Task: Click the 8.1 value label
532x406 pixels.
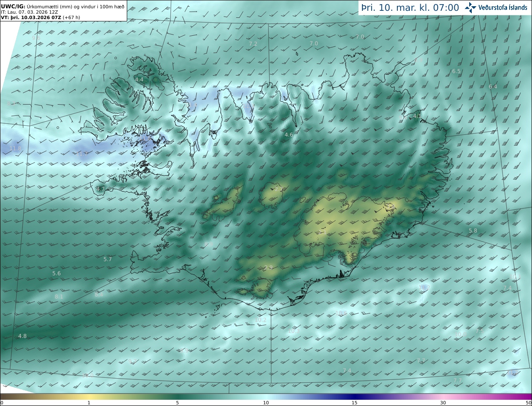Action: pyautogui.click(x=59, y=296)
